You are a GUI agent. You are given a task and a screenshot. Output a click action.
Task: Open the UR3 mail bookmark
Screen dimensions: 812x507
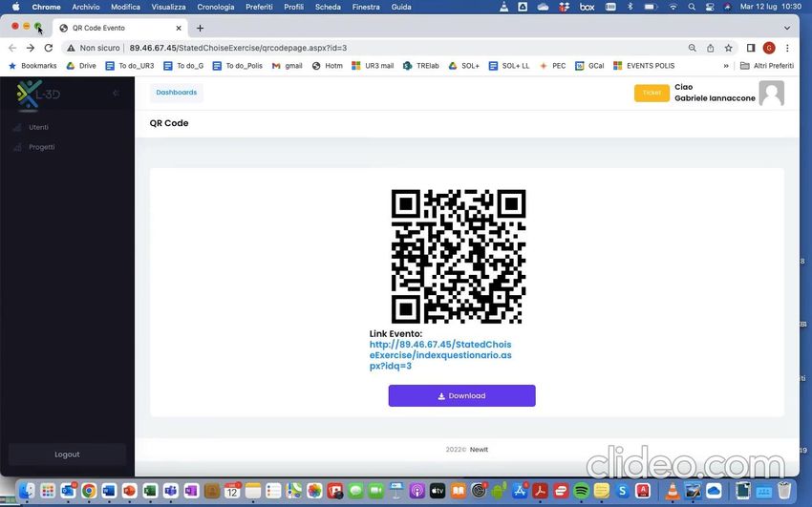coord(373,66)
